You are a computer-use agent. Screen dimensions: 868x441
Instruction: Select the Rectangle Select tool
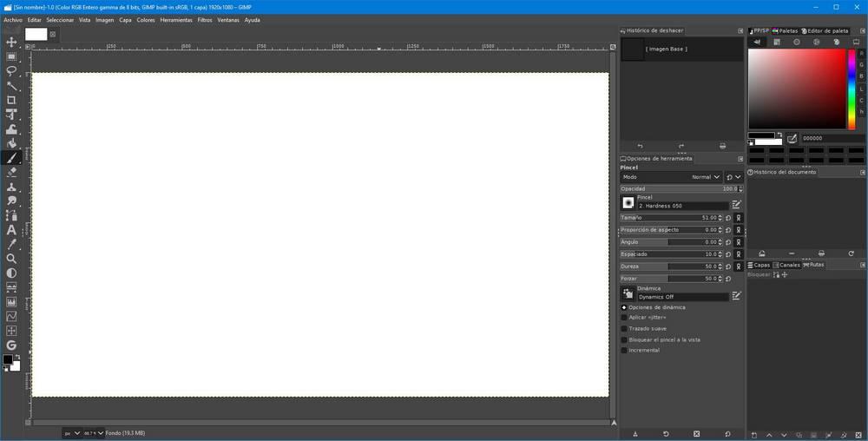(x=11, y=57)
